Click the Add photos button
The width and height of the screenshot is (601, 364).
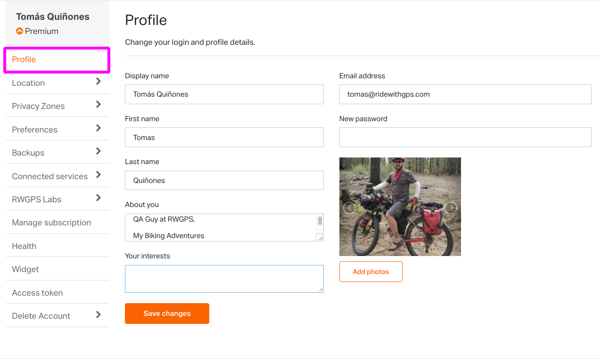coord(371,272)
